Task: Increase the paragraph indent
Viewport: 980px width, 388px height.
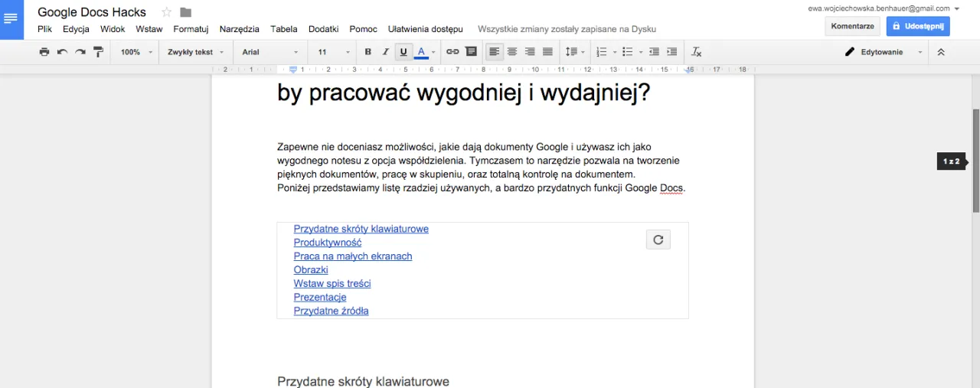Action: tap(672, 52)
